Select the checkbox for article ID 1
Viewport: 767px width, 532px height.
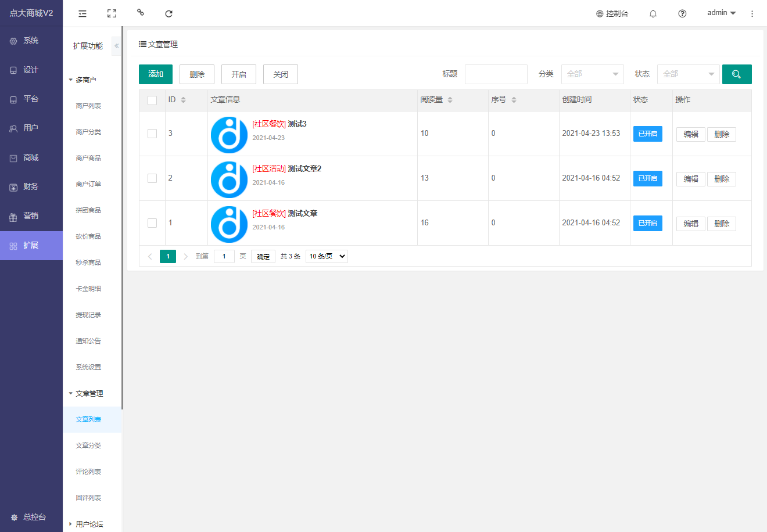(152, 223)
